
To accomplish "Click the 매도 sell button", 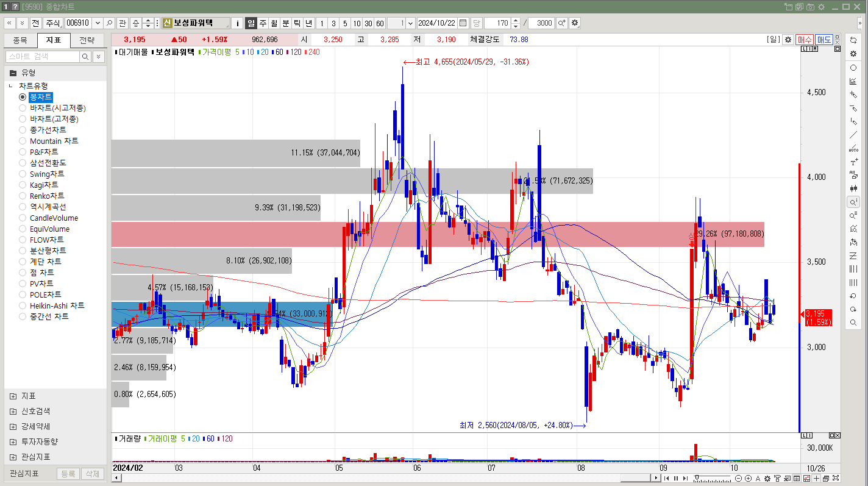I will [825, 39].
